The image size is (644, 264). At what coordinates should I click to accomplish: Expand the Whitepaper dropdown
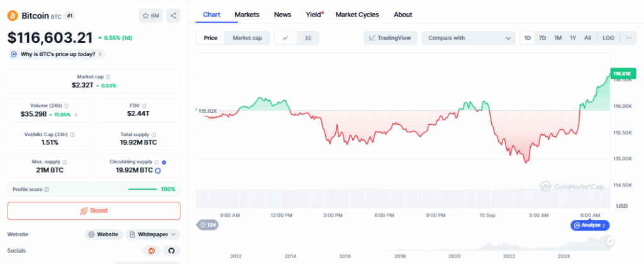point(153,234)
